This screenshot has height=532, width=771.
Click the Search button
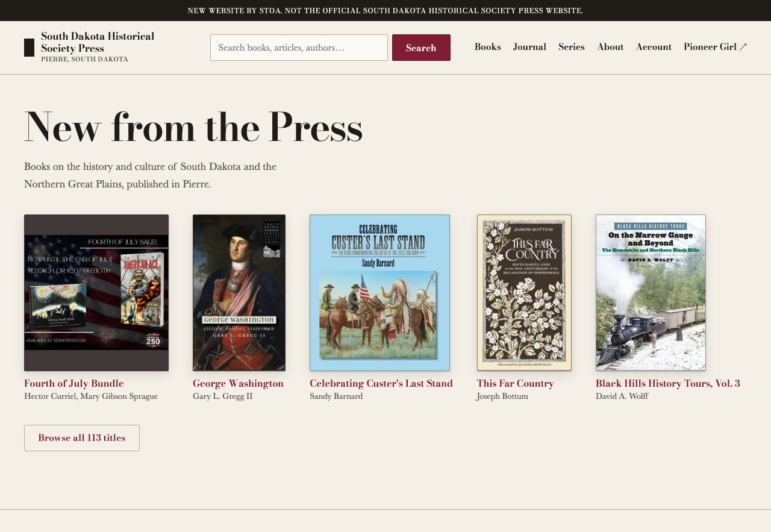pyautogui.click(x=421, y=48)
